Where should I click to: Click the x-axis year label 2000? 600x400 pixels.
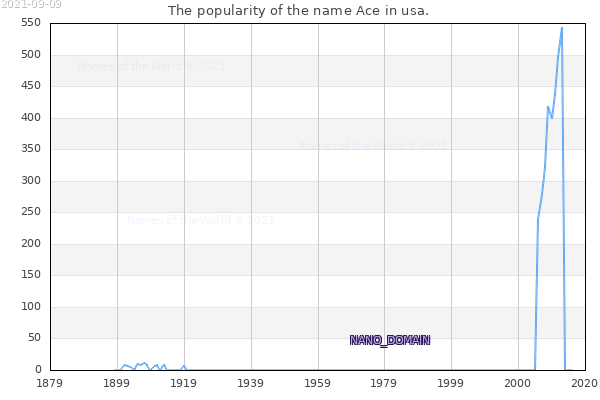pos(517,383)
